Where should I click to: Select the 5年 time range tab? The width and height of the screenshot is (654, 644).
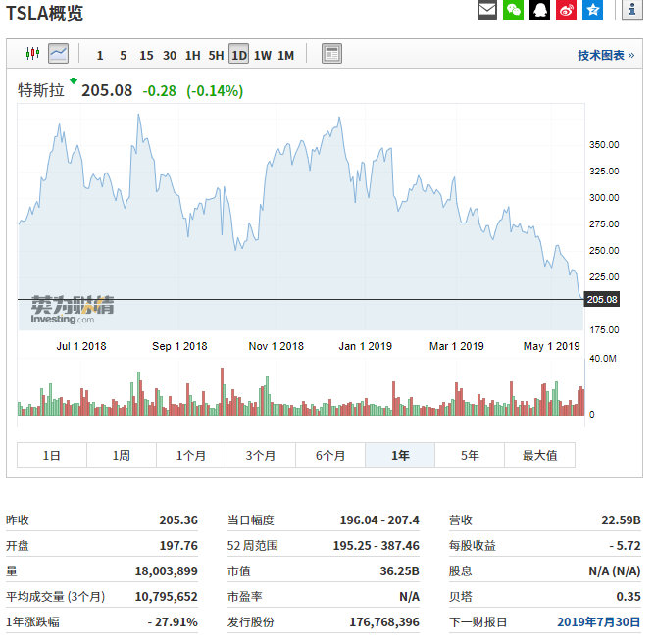click(x=470, y=455)
